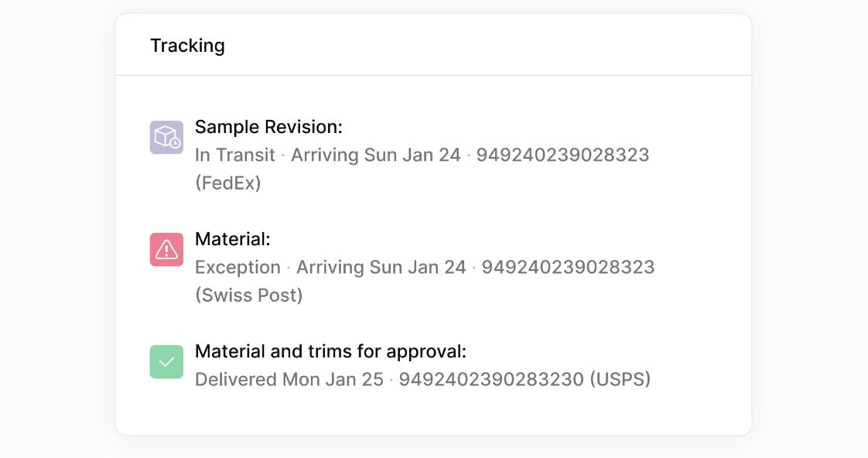Click Sample Revision's Arriving Sun Jan 24
This screenshot has height=458, width=868.
click(375, 155)
